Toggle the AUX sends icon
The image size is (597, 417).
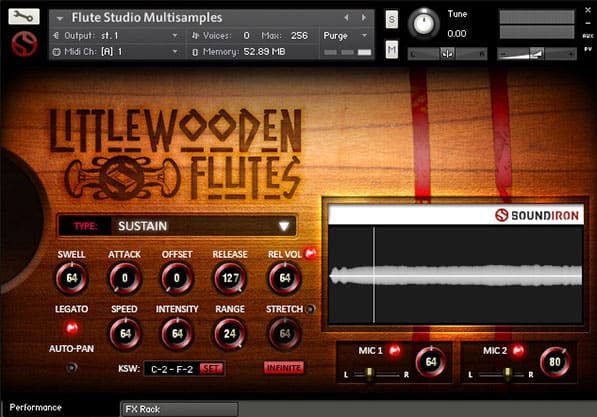pos(588,36)
